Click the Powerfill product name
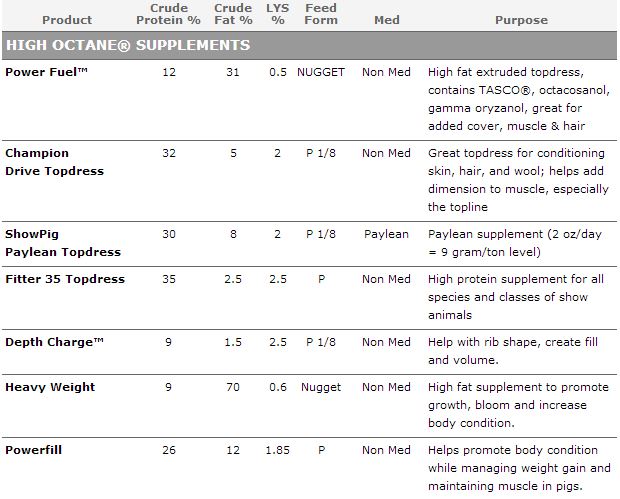The image size is (620, 499). click(33, 450)
